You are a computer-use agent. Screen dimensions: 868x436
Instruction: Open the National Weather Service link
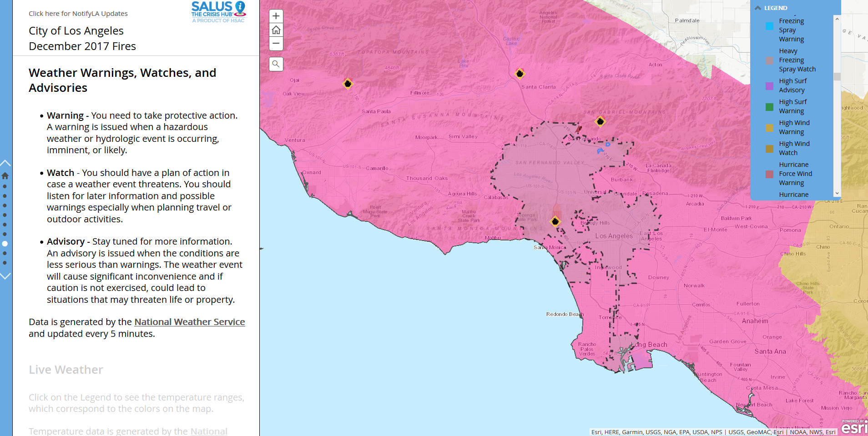[x=190, y=322]
